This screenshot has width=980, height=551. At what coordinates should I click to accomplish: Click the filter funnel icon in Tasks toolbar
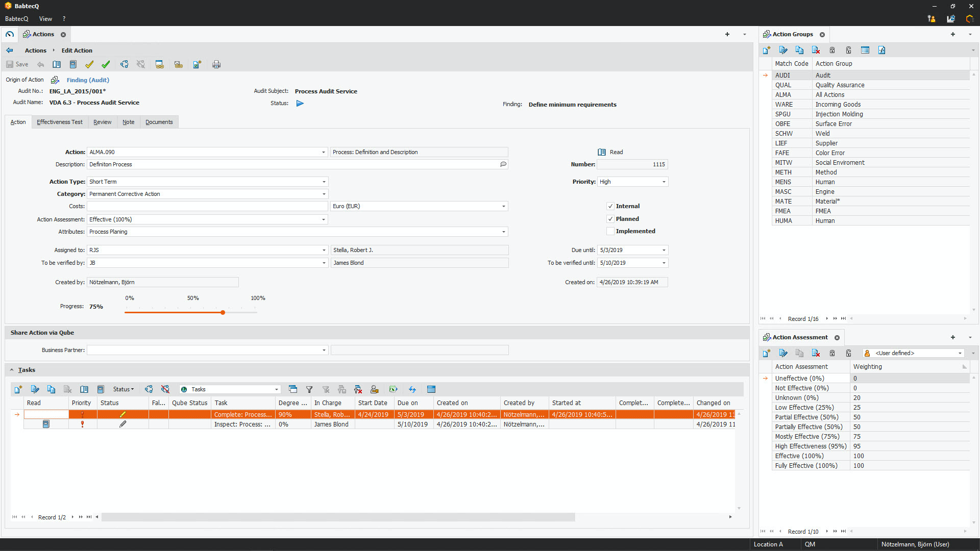click(x=309, y=389)
